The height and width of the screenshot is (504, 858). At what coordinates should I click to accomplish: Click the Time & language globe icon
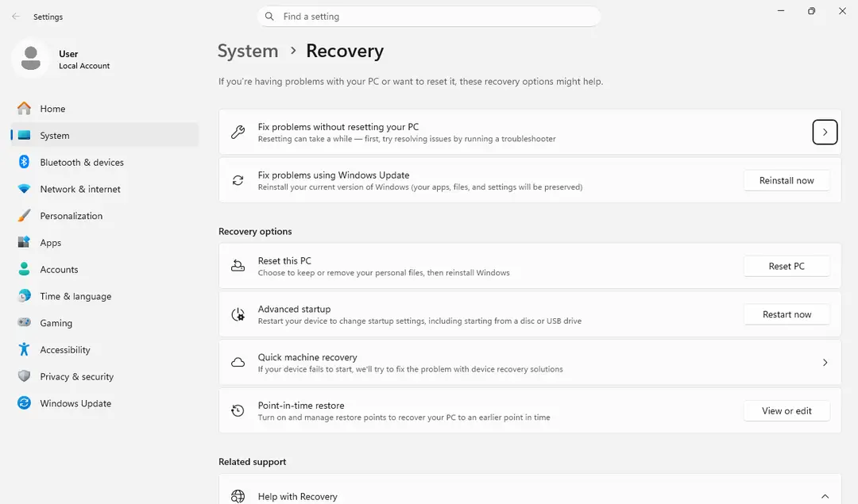click(x=24, y=296)
